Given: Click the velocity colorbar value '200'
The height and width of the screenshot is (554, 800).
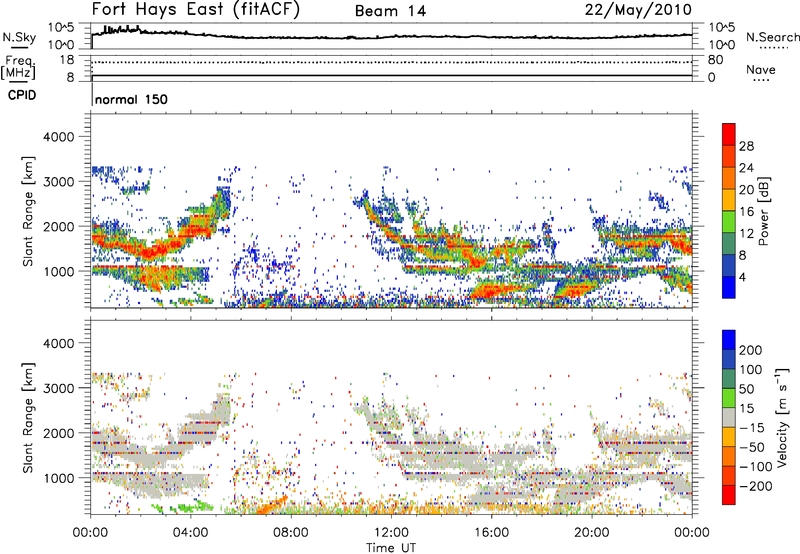Looking at the screenshot, I should [751, 350].
